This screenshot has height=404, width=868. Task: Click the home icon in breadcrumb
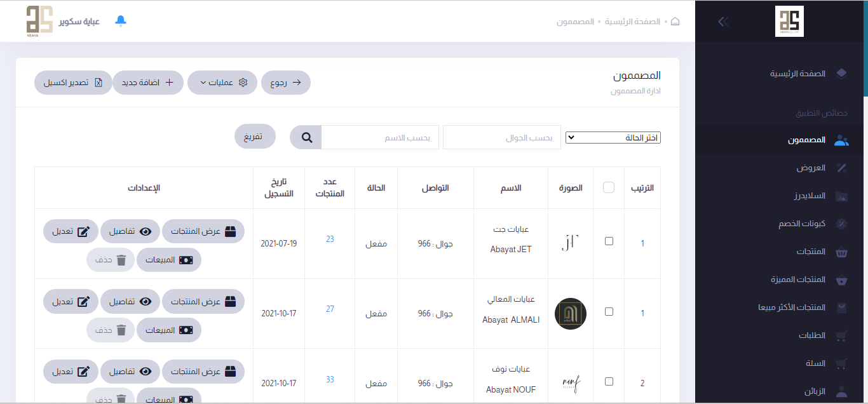[675, 22]
